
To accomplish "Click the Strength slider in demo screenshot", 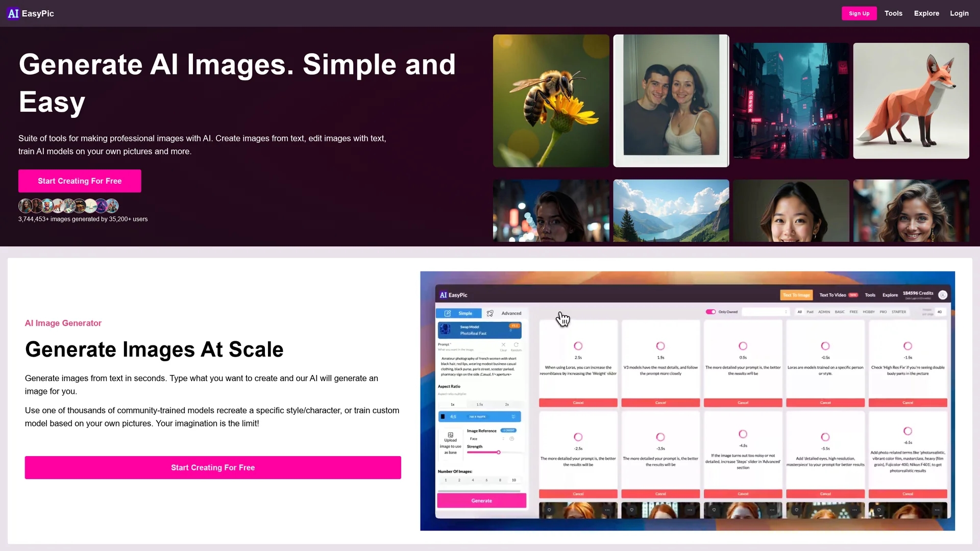I will 495,453.
